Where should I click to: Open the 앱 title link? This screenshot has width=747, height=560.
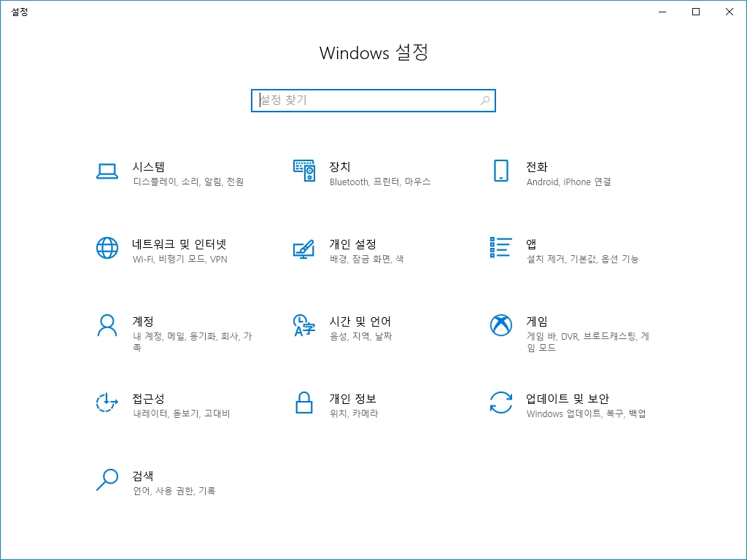[531, 244]
